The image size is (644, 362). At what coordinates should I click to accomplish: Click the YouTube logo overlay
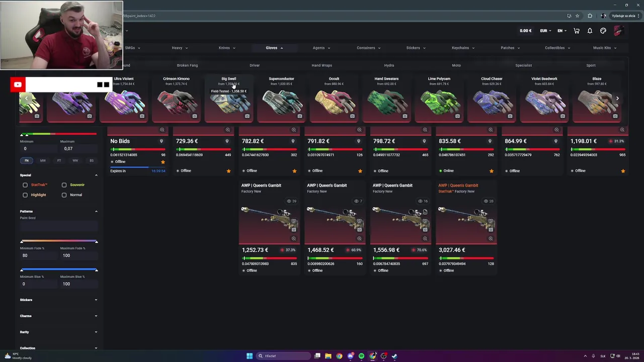coord(18,84)
